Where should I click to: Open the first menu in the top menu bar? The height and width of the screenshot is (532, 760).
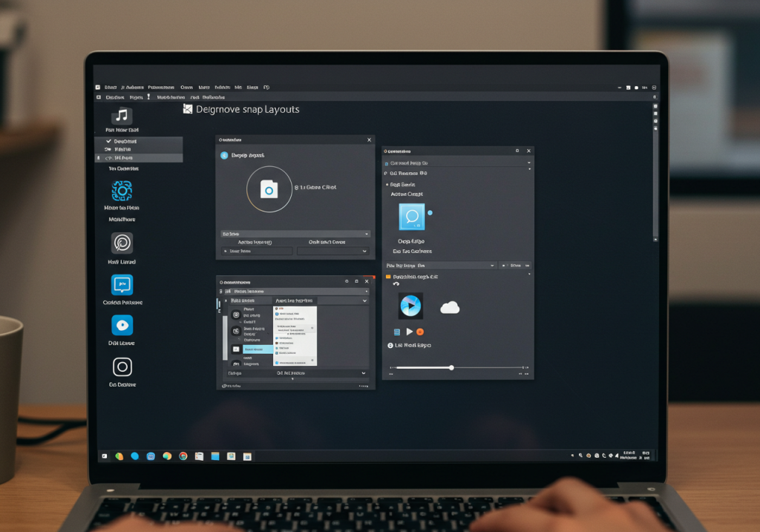point(111,87)
